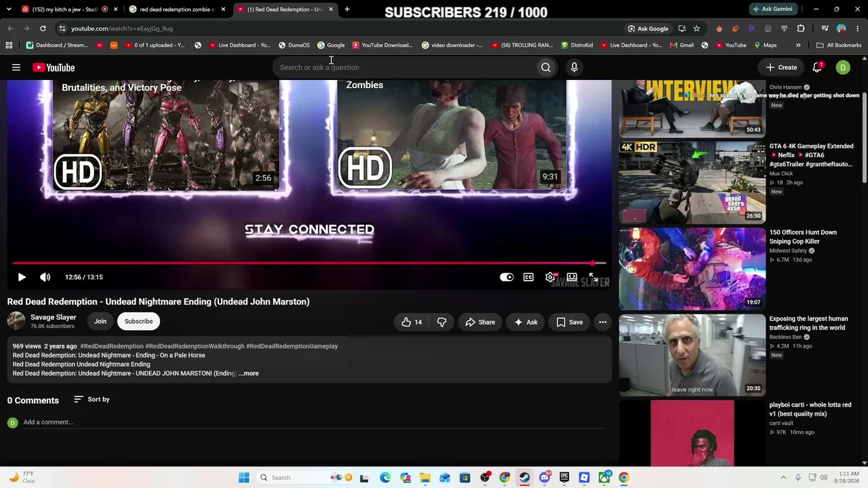Click the YouTube search magnifier button
868x488 pixels.
click(546, 67)
